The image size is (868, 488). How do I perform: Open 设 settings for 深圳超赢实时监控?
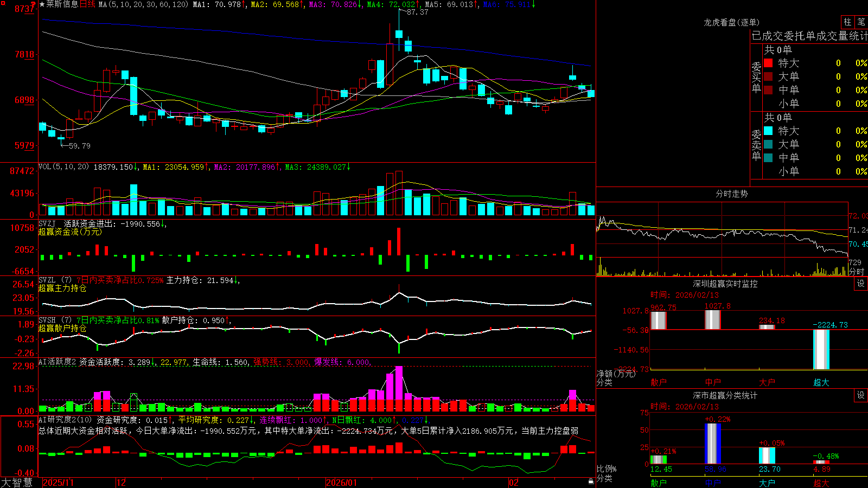861,284
